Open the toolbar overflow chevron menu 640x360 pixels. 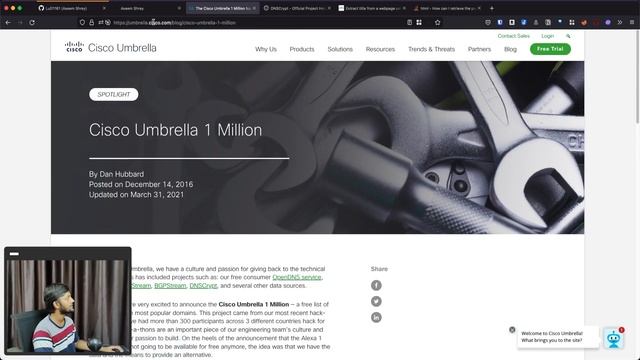[x=620, y=22]
